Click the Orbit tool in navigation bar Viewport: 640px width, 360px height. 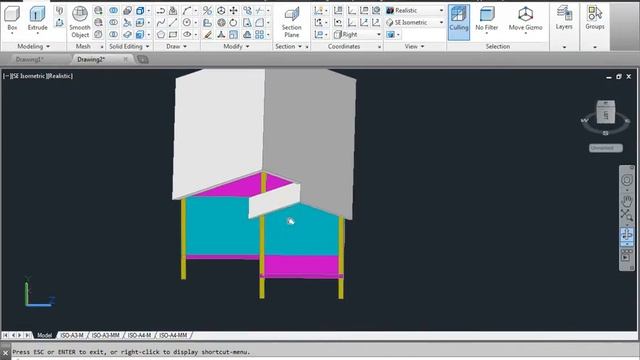tap(627, 234)
